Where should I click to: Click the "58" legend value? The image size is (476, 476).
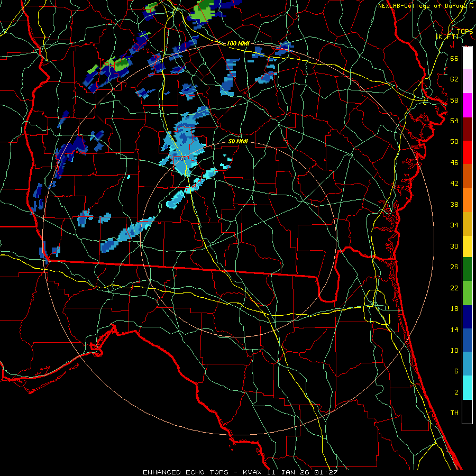coord(454,100)
